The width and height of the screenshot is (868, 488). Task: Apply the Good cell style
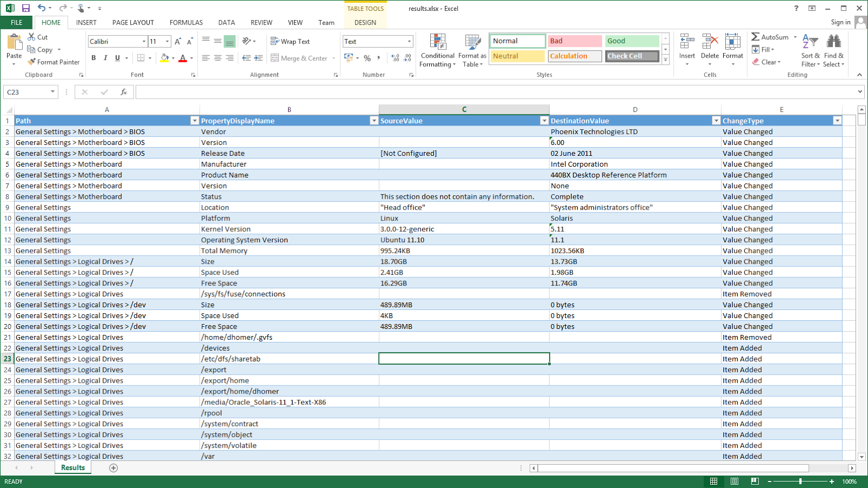631,41
